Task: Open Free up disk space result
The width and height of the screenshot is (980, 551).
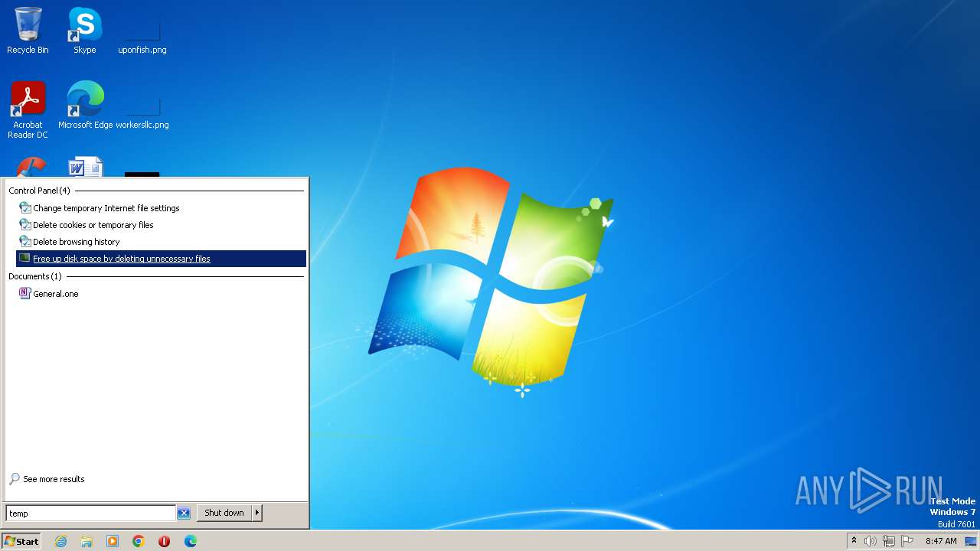Action: tap(161, 259)
